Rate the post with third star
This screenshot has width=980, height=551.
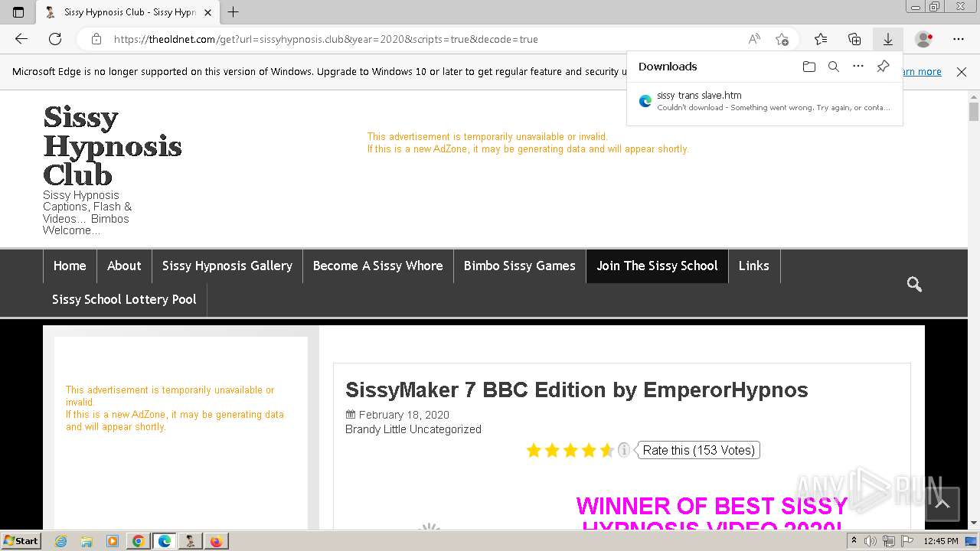[x=570, y=450]
